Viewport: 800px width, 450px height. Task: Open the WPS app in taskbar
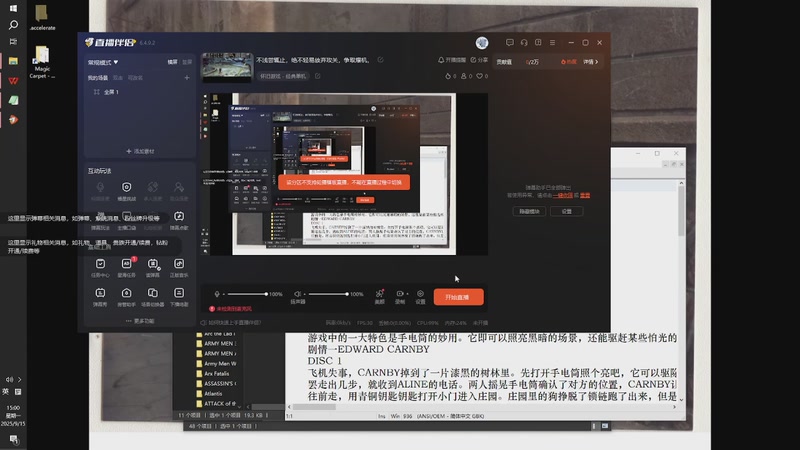pos(13,81)
